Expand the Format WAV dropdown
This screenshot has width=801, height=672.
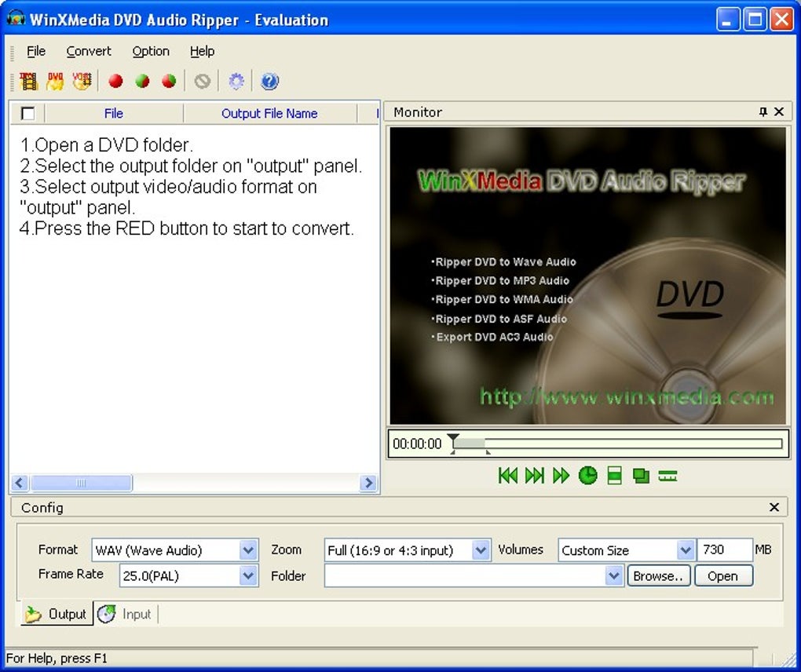tap(247, 550)
